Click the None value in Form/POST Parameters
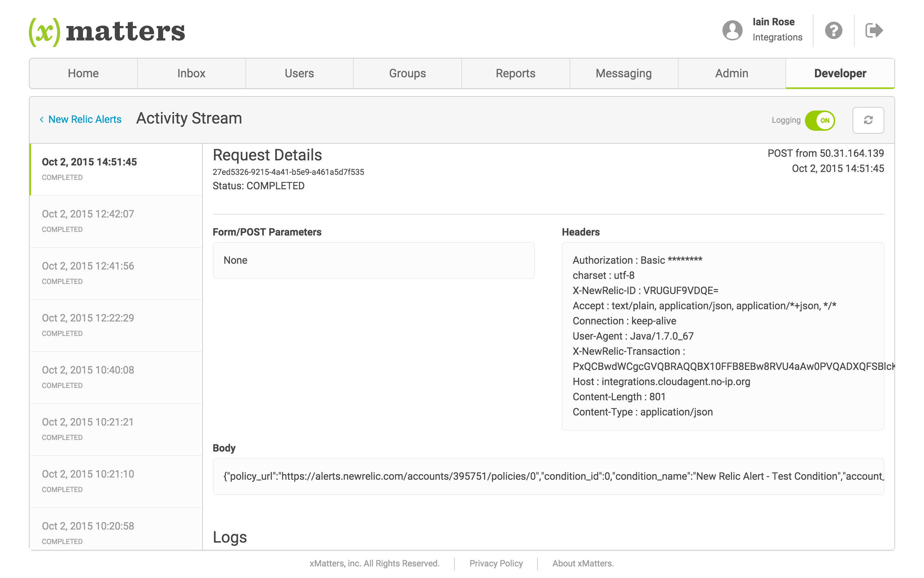 235,260
